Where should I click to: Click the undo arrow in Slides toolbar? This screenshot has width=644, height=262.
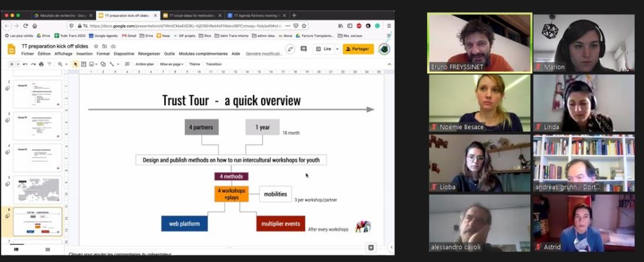click(x=25, y=64)
